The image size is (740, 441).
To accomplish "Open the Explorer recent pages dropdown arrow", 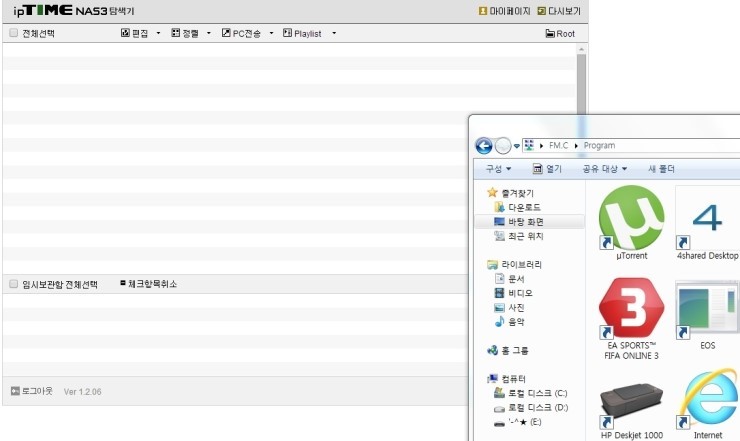I will click(517, 146).
